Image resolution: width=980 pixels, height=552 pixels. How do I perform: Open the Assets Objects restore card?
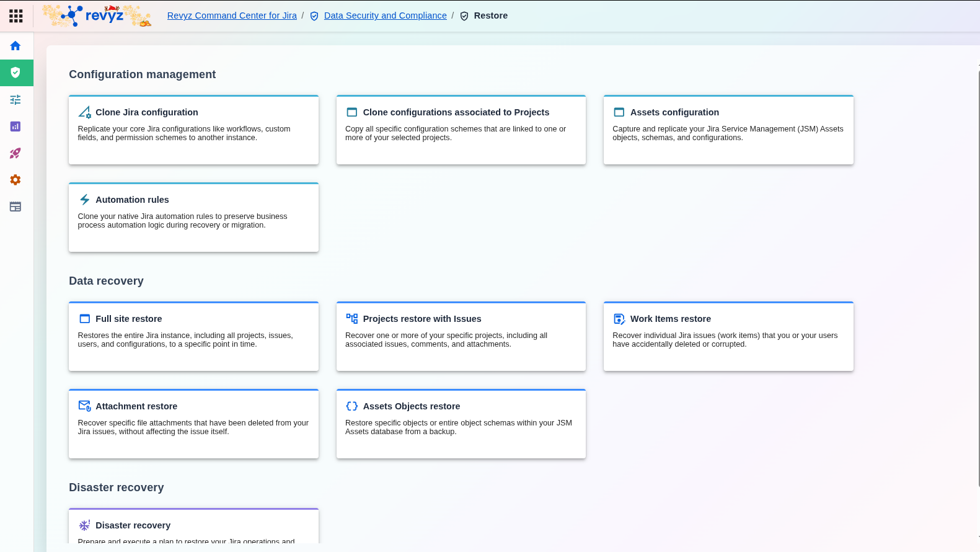click(x=461, y=424)
